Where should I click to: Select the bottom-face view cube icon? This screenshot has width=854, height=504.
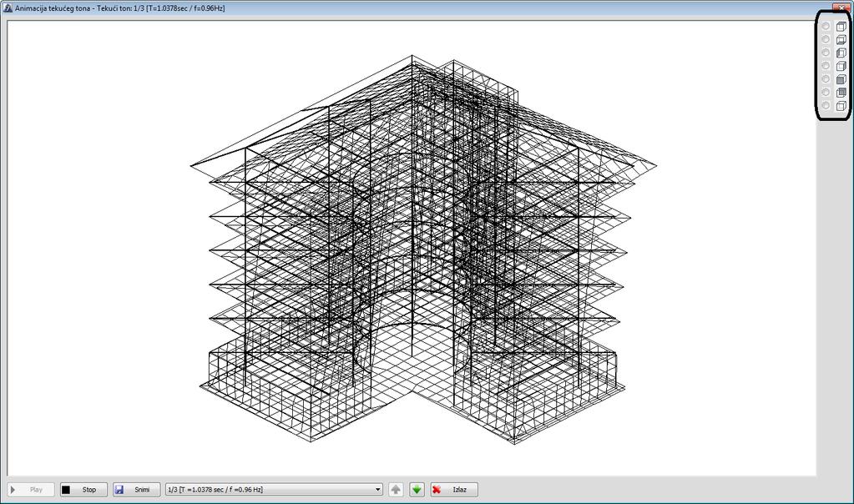841,40
